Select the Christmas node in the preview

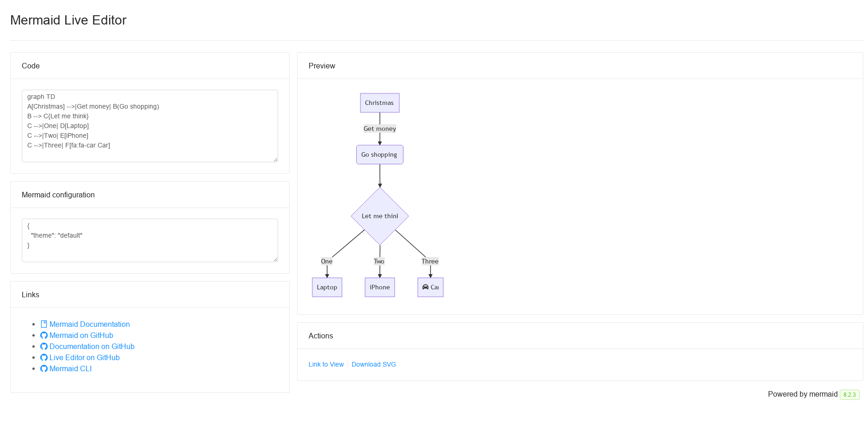pyautogui.click(x=379, y=103)
